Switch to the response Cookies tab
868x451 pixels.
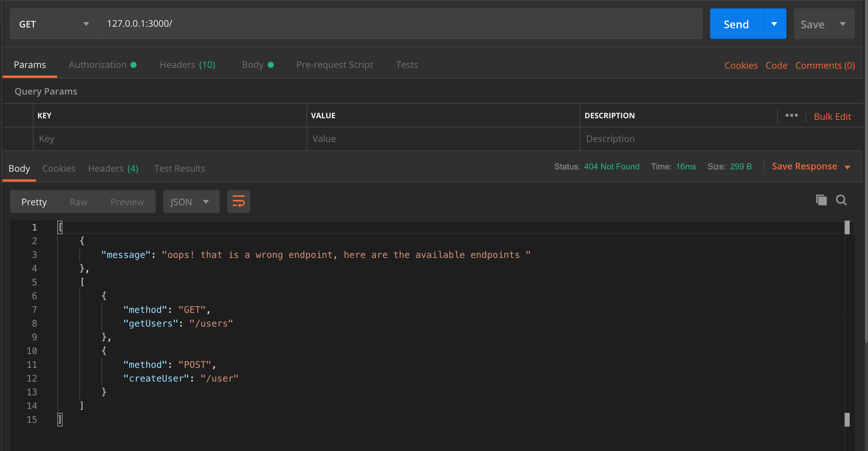[x=59, y=168]
